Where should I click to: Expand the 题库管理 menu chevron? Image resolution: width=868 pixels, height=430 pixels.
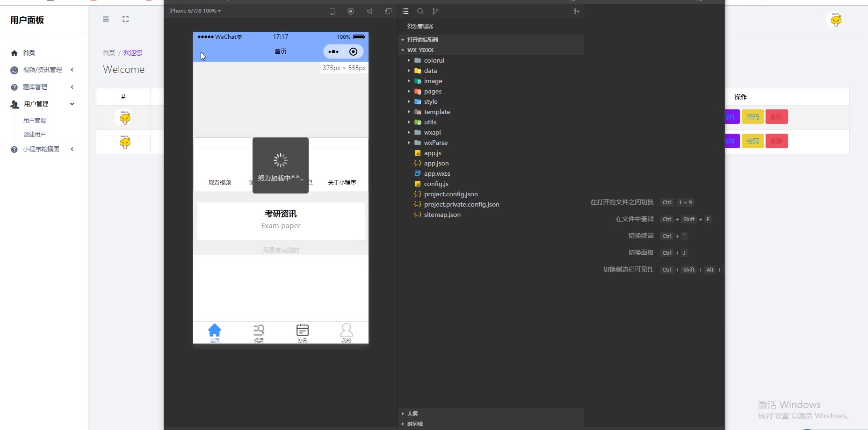coord(72,87)
